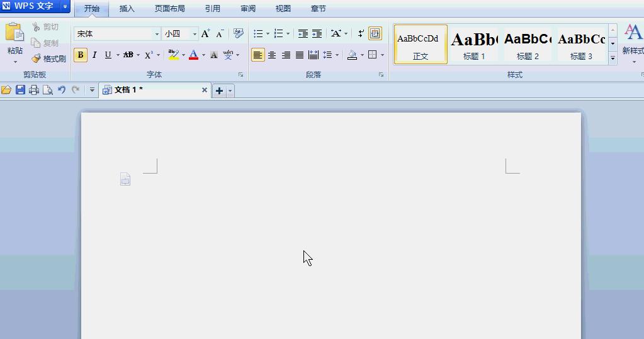Align text left
644x339 pixels.
point(258,55)
